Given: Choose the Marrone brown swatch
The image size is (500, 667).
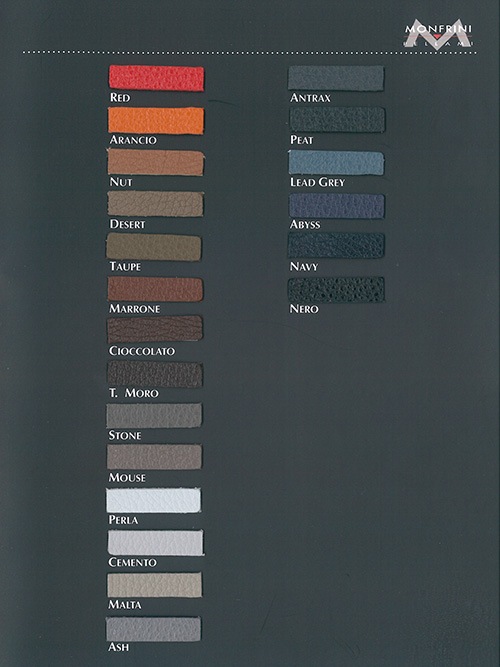Looking at the screenshot, I should click(x=155, y=289).
